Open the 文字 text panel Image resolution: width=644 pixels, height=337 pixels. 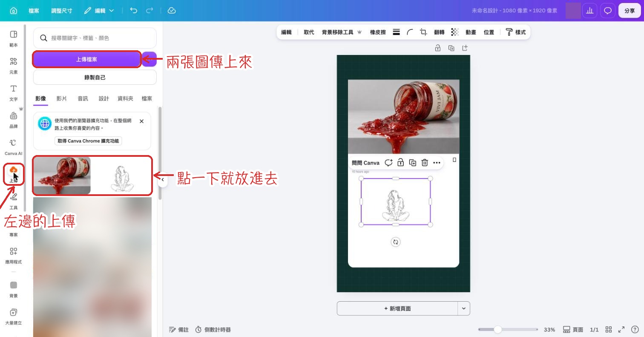[14, 92]
